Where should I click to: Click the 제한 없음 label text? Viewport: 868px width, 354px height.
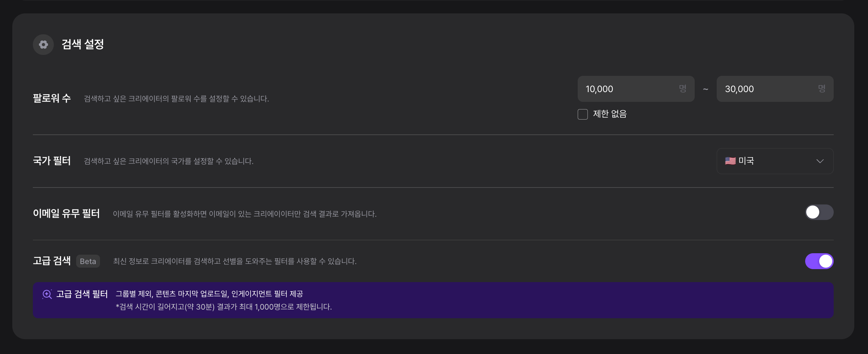click(x=610, y=114)
